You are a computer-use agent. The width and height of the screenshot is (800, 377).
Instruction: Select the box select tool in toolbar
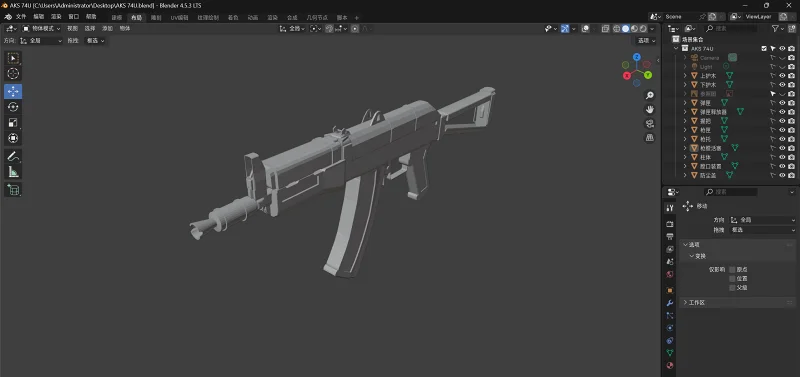tap(13, 58)
